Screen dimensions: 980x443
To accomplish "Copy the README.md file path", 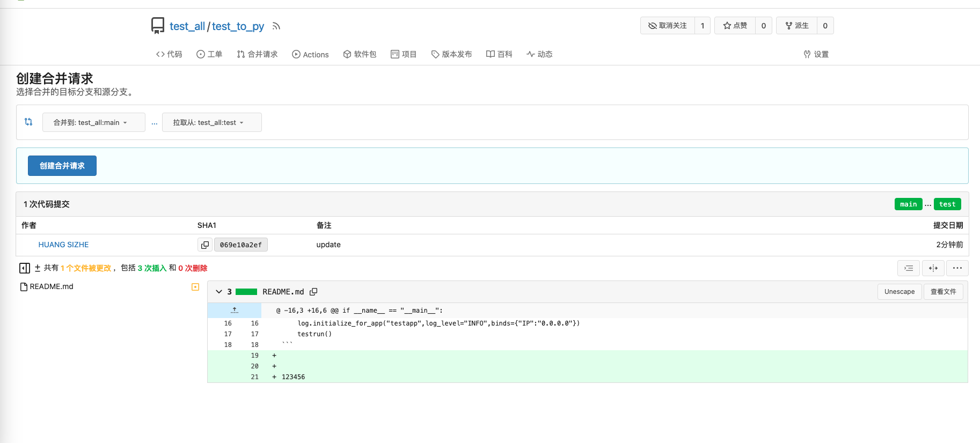I will coord(313,292).
